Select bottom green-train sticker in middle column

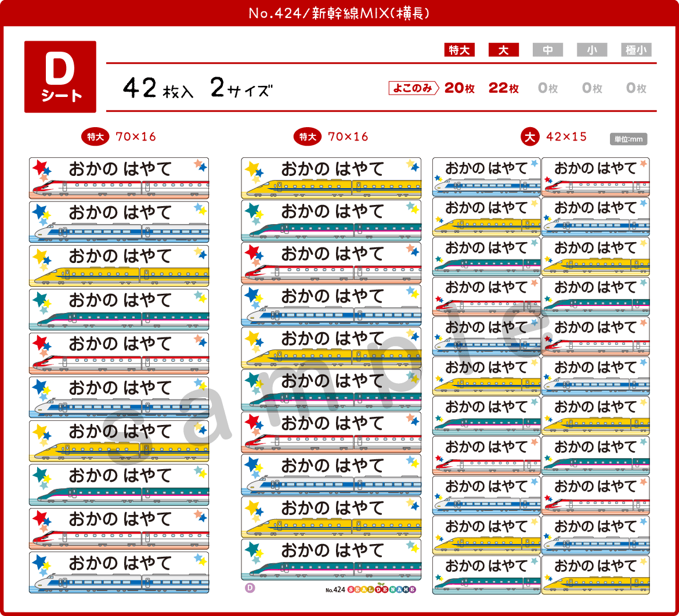[x=331, y=560]
